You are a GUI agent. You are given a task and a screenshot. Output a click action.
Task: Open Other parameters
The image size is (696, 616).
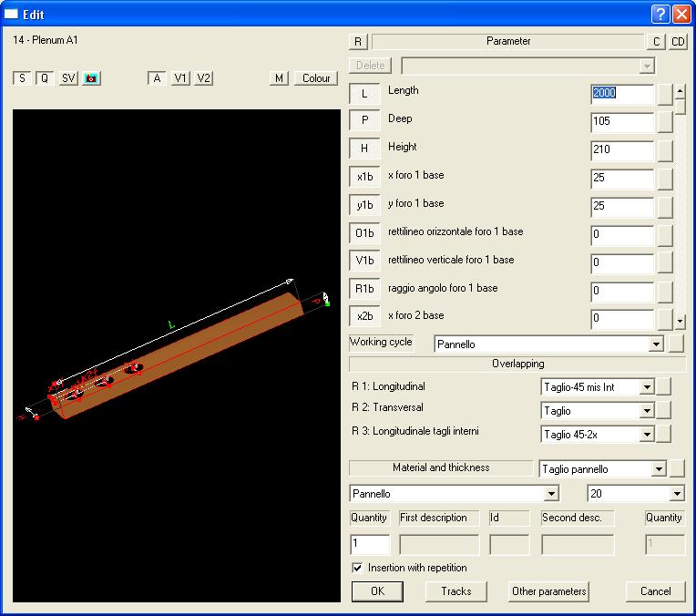tap(549, 591)
